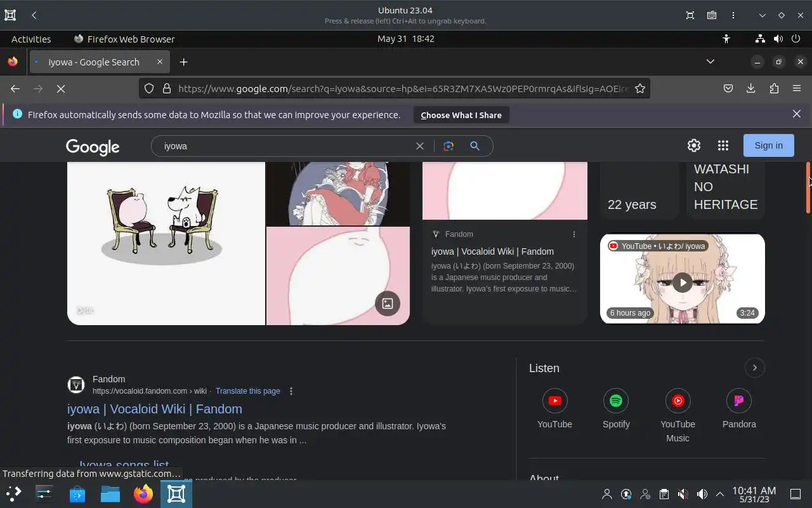Click the page vertical scrollbar
Image resolution: width=812 pixels, height=508 pixels.
[x=808, y=188]
